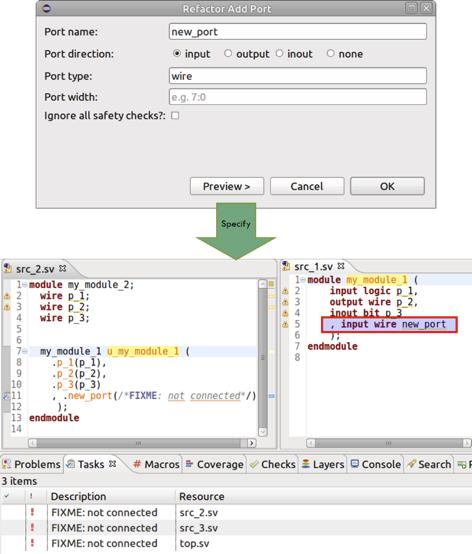Open the Coverage tab

click(x=214, y=464)
